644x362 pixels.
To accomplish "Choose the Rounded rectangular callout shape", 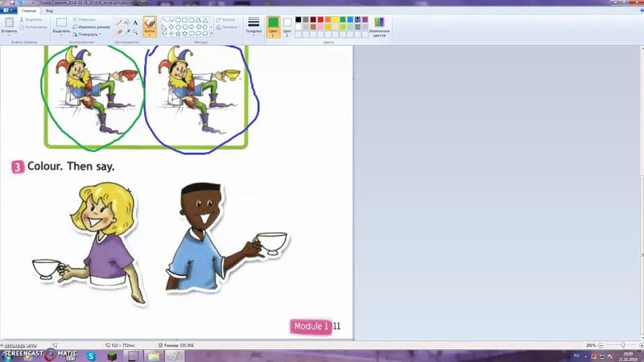I will point(192,33).
